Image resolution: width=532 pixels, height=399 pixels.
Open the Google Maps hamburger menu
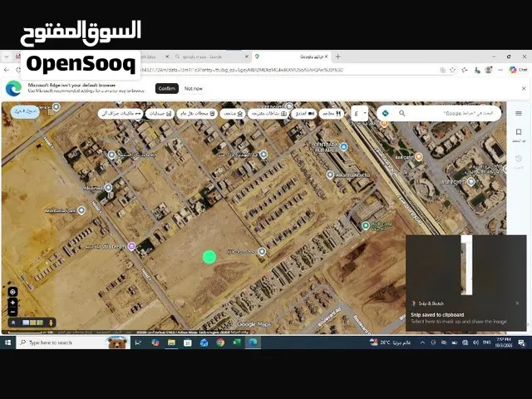tap(519, 113)
